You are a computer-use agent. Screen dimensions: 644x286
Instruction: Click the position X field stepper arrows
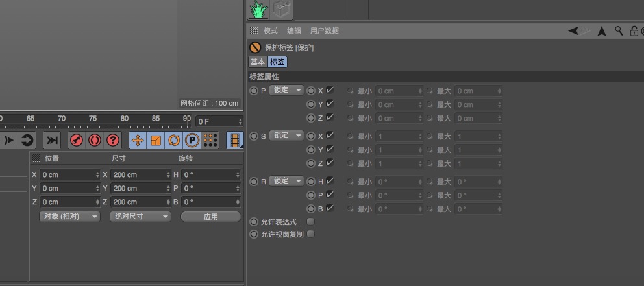[97, 175]
